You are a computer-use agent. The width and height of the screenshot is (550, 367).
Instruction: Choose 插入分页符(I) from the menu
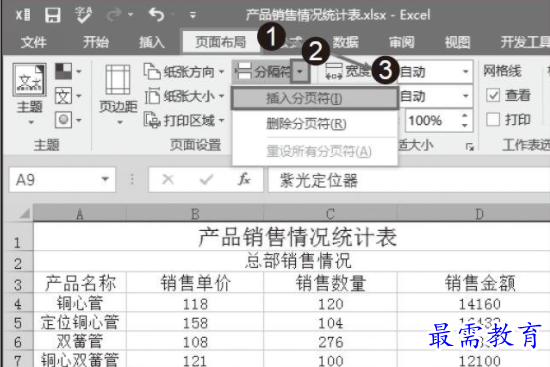(315, 98)
